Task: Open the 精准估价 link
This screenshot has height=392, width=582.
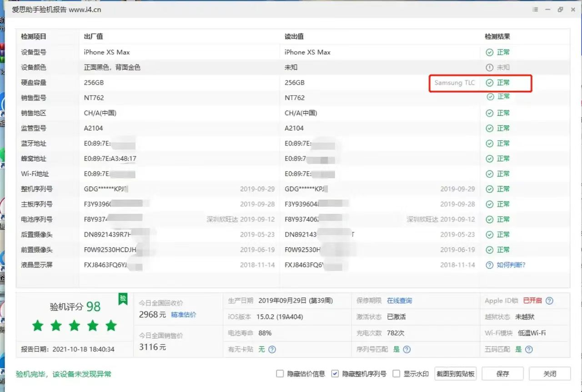Action: tap(184, 315)
